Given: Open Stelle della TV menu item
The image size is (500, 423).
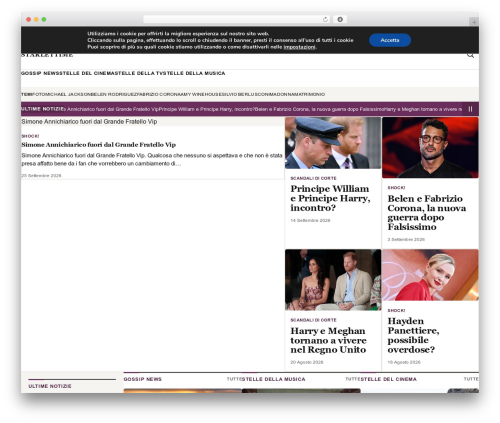Looking at the screenshot, I should pyautogui.click(x=139, y=73).
